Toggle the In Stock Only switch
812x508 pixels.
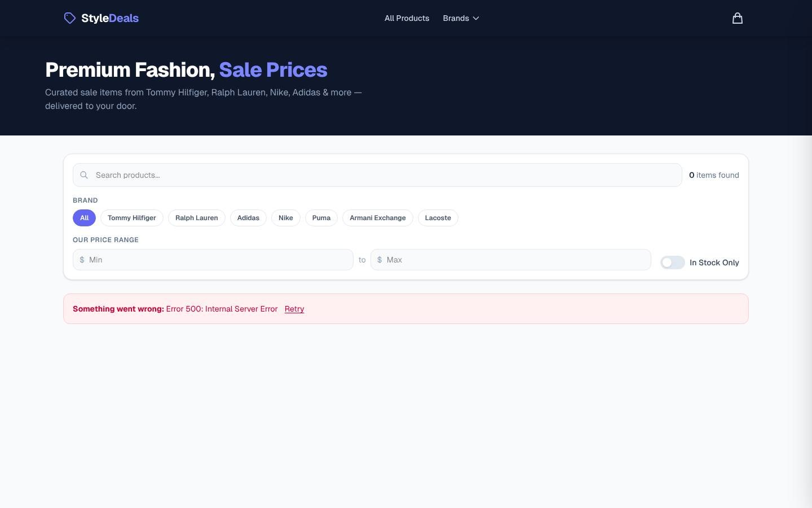tap(673, 262)
